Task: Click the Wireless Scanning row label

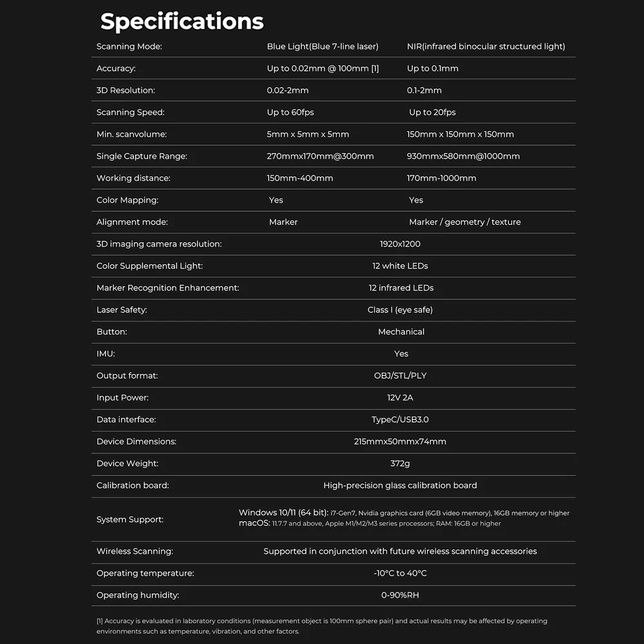Action: pos(135,552)
